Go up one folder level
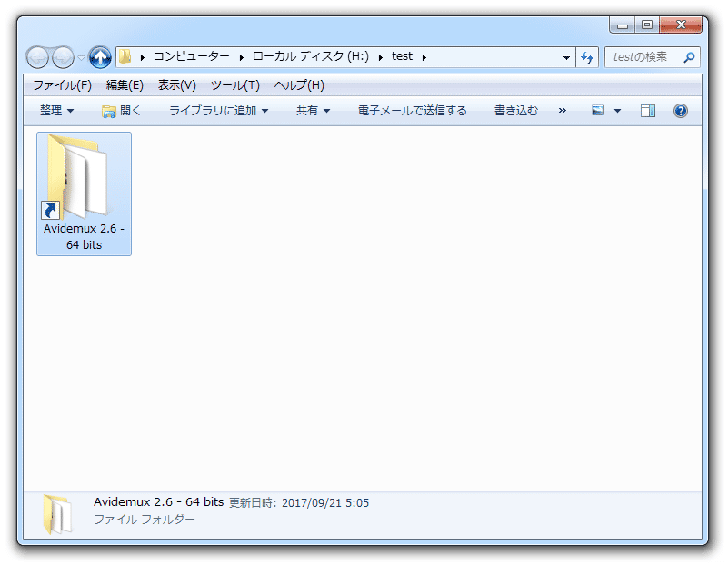The width and height of the screenshot is (728, 565). pyautogui.click(x=100, y=57)
